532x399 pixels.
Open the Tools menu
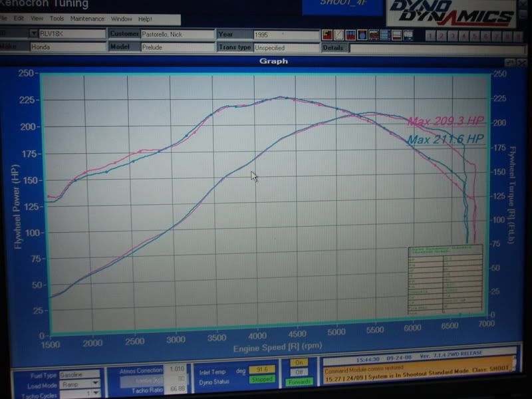(x=57, y=19)
